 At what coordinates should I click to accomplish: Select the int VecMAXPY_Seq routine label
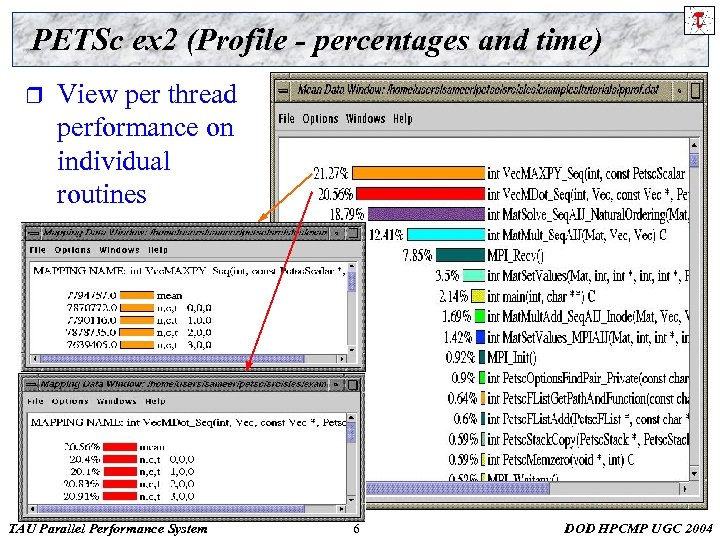pyautogui.click(x=586, y=174)
